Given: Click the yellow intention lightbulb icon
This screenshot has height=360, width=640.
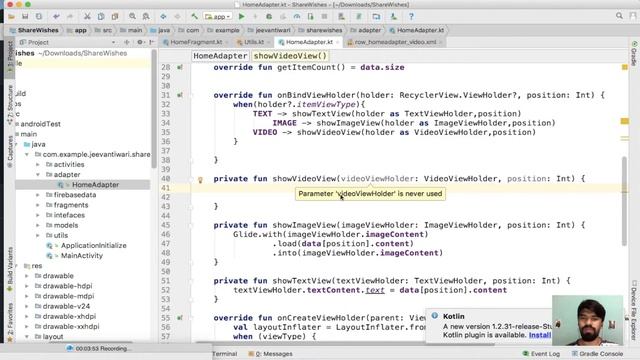Looking at the screenshot, I should [200, 180].
